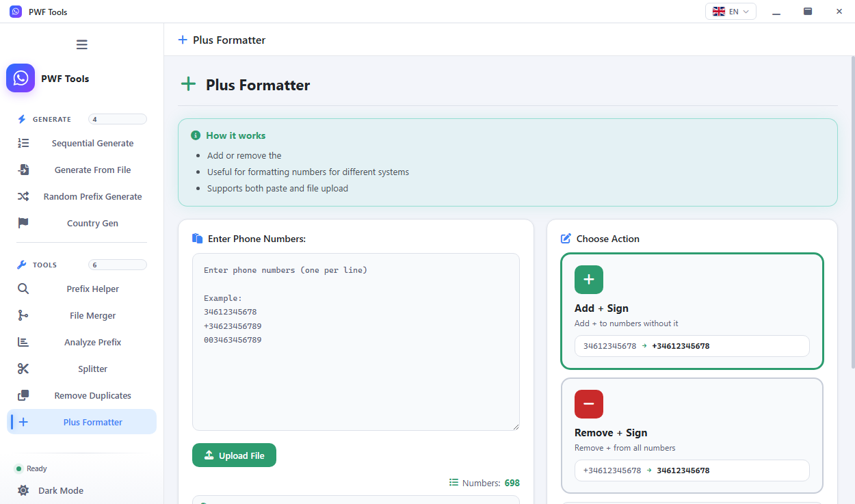Click the green Ready status dot
The image size is (855, 504).
(x=18, y=468)
